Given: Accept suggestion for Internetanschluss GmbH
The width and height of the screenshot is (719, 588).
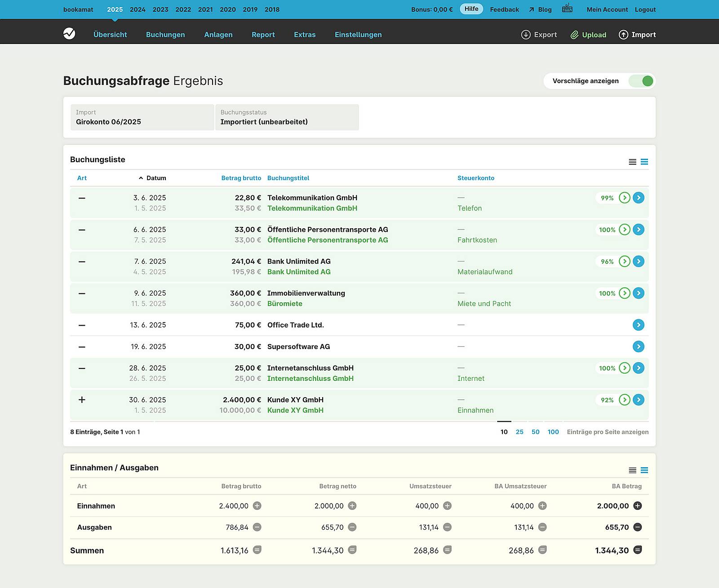Looking at the screenshot, I should 625,368.
